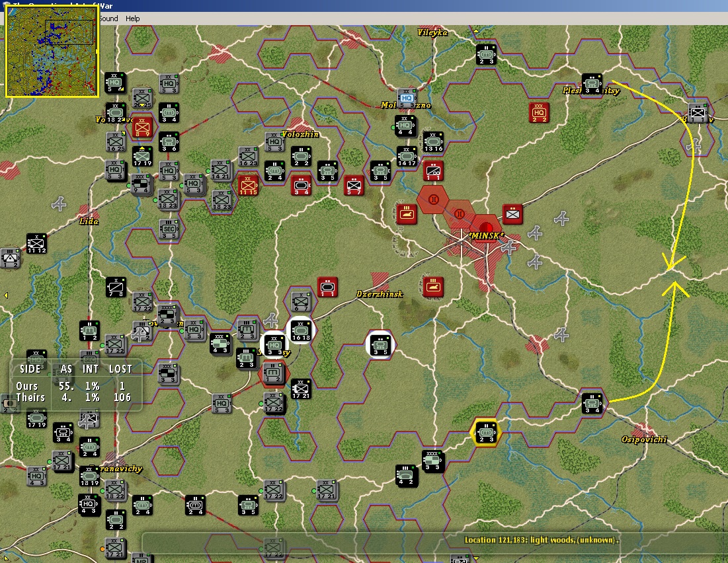Select white-circled armored division 16 18
728x563 pixels.
[x=301, y=331]
